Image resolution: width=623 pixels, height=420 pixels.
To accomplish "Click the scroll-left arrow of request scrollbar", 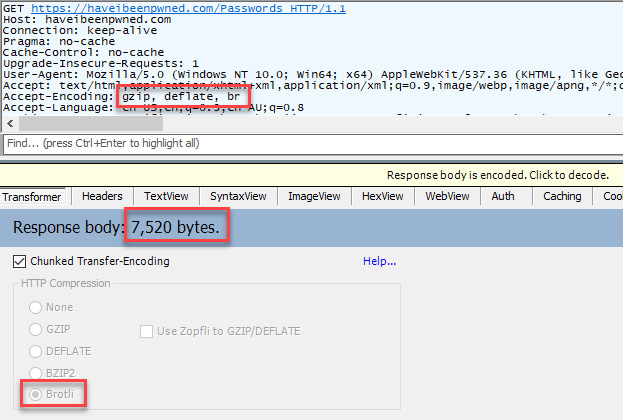I will click(10, 124).
